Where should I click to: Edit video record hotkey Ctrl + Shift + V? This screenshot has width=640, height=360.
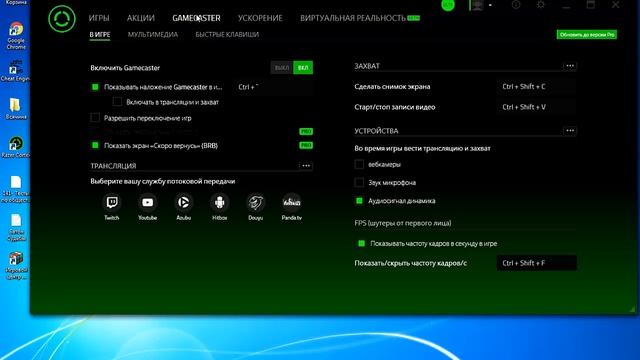[x=536, y=107]
